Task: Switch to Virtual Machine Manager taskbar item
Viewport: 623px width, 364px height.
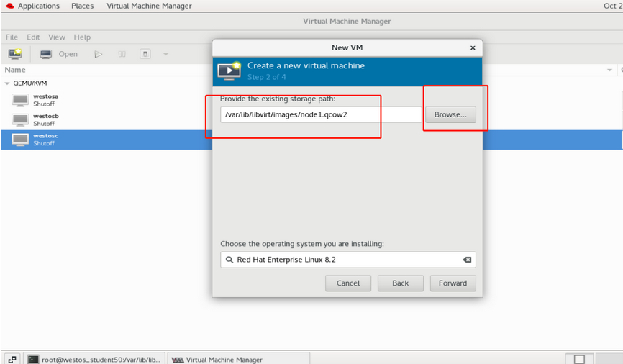Action: tap(238, 359)
